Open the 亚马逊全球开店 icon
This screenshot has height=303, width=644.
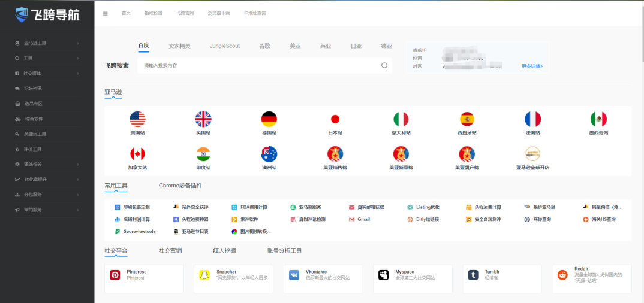tap(532, 154)
